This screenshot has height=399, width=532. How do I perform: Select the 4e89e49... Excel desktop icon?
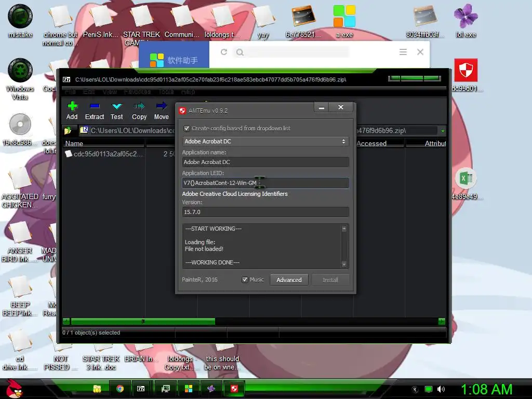pos(466,183)
